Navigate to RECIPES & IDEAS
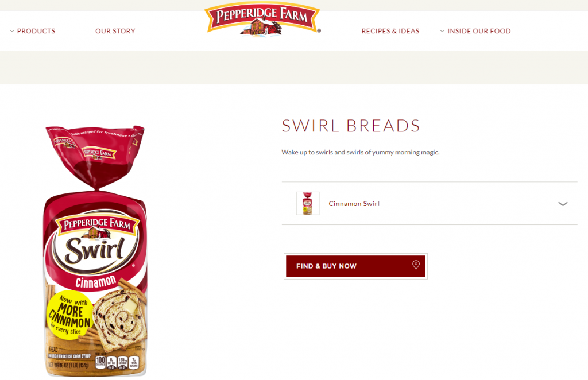The width and height of the screenshot is (588, 380). (390, 31)
